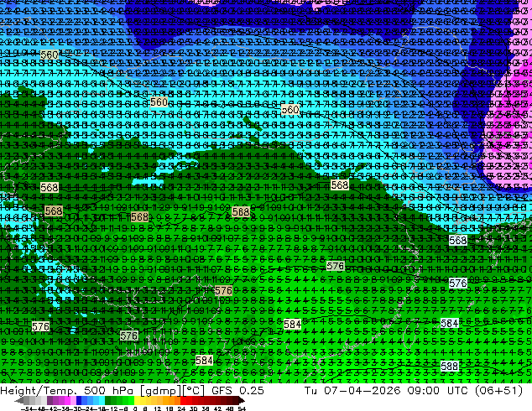Click the rightmost 568 contour label

pyautogui.click(x=458, y=241)
